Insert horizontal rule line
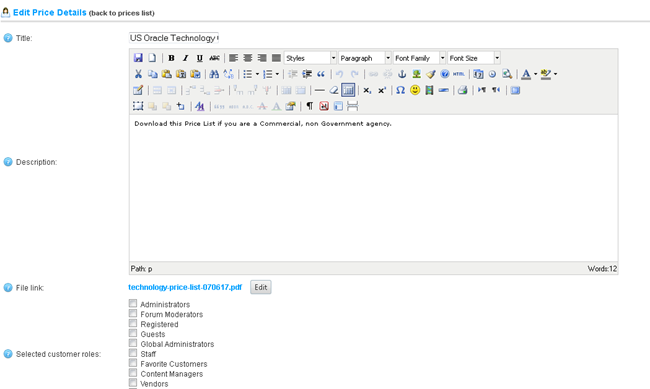The height and width of the screenshot is (389, 650). 319,90
